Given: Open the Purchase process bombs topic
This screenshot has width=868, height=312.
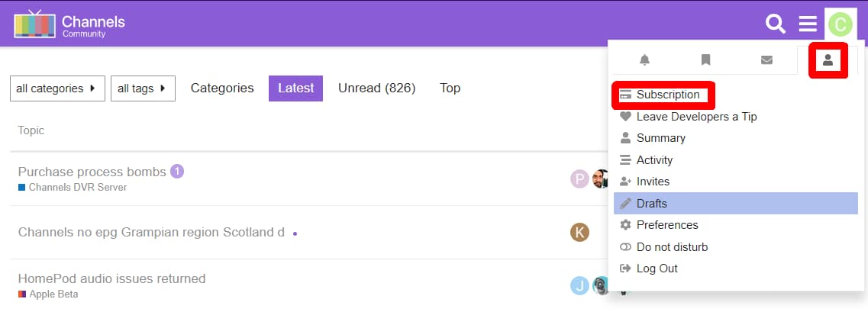Looking at the screenshot, I should click(92, 172).
